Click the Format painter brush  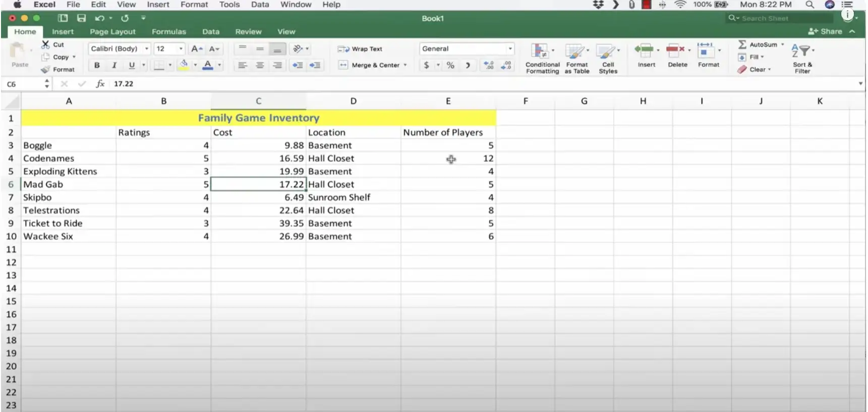coord(46,70)
